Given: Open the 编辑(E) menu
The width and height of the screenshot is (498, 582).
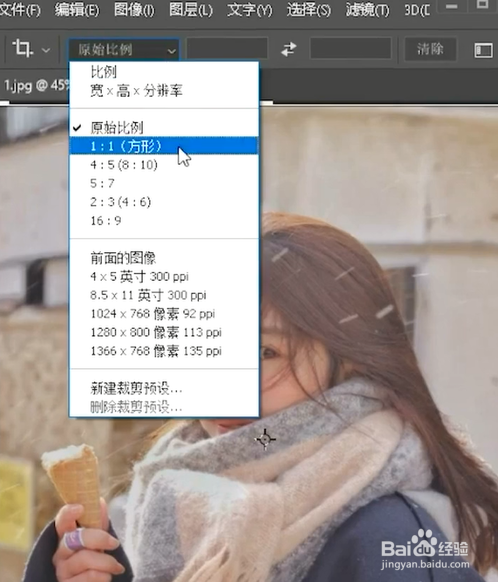Looking at the screenshot, I should click(x=77, y=10).
